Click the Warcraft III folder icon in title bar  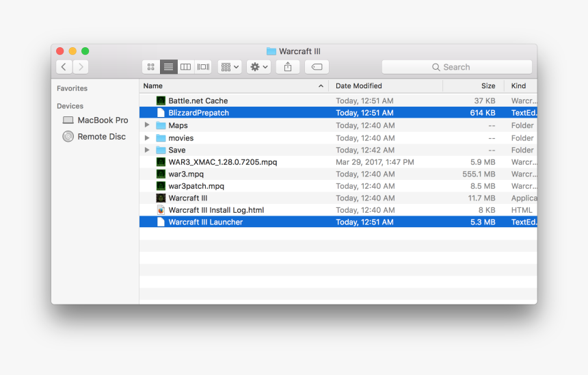coord(271,51)
